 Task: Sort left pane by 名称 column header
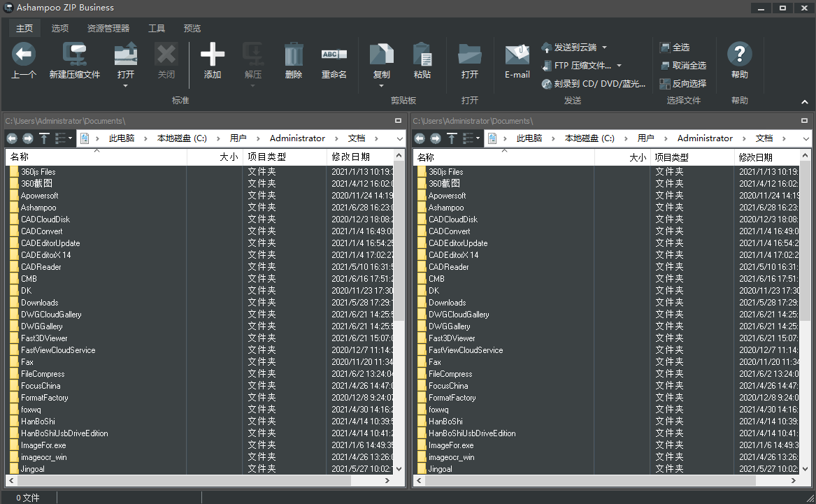[96, 157]
